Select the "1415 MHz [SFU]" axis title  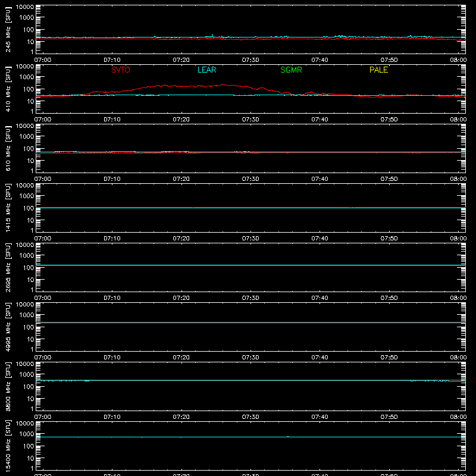click(8, 208)
